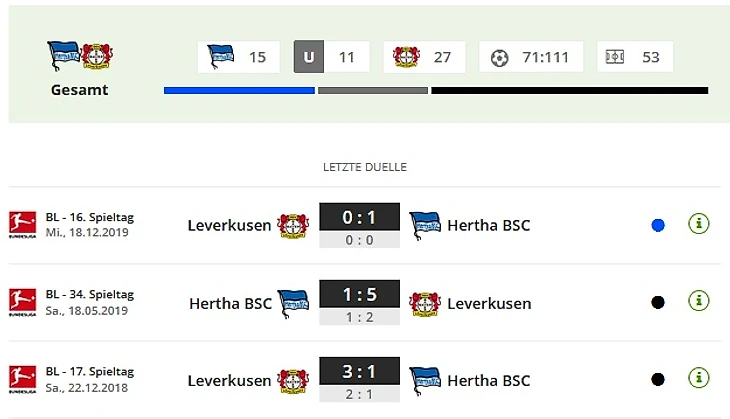Screen dimensions: 730x419
Task: Click Hertha flag icon in 15 wins box
Action: tap(221, 56)
